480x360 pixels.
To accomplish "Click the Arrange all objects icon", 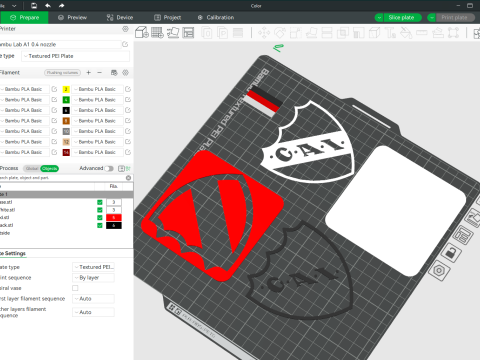I will (188, 33).
